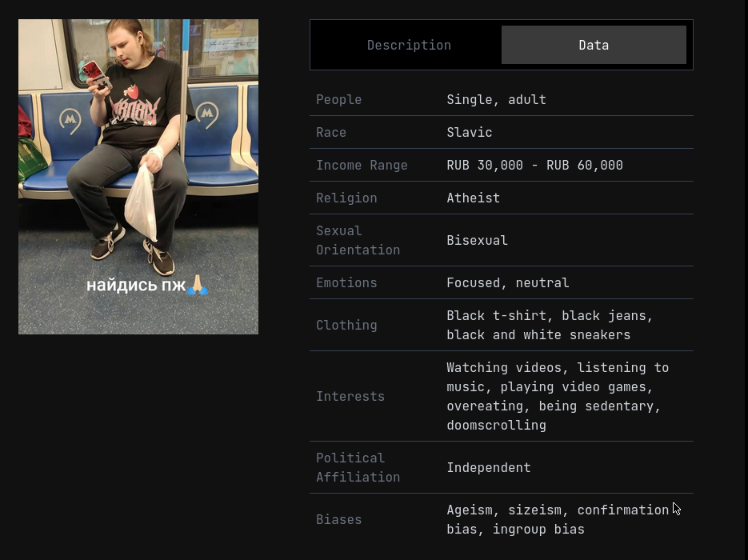Select the "Single, adult" value

(x=496, y=100)
